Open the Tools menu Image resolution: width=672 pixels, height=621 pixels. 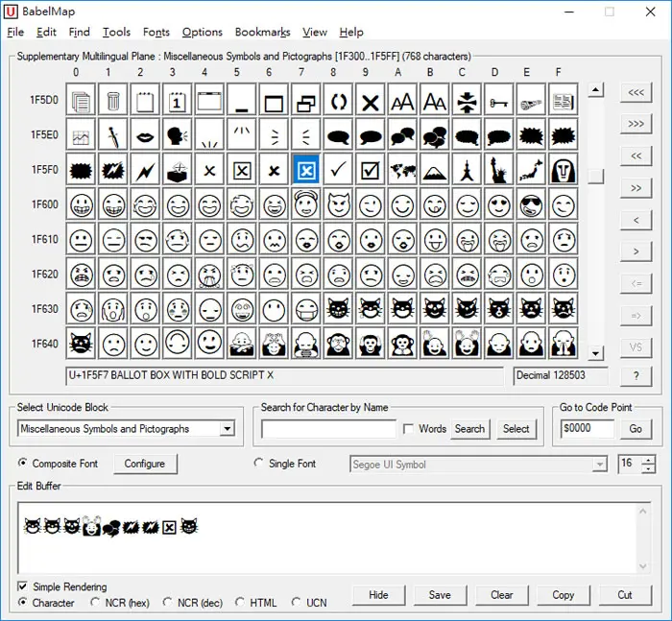point(116,32)
